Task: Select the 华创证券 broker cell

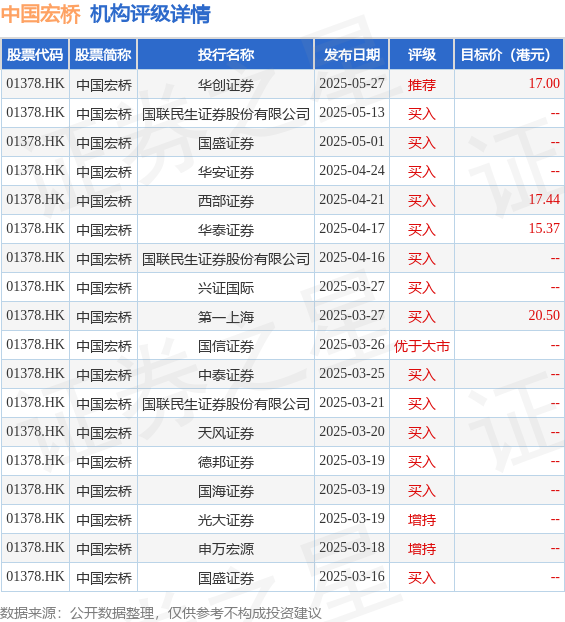Action: point(226,84)
